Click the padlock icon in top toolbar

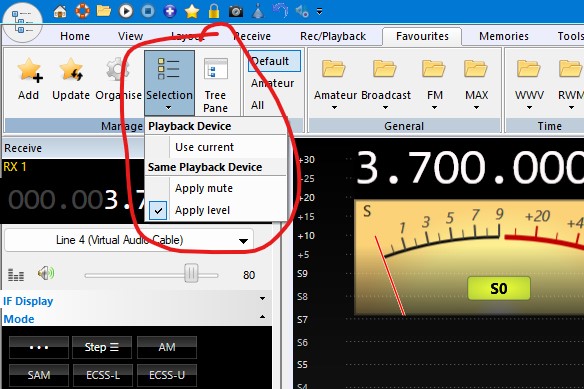(x=214, y=11)
